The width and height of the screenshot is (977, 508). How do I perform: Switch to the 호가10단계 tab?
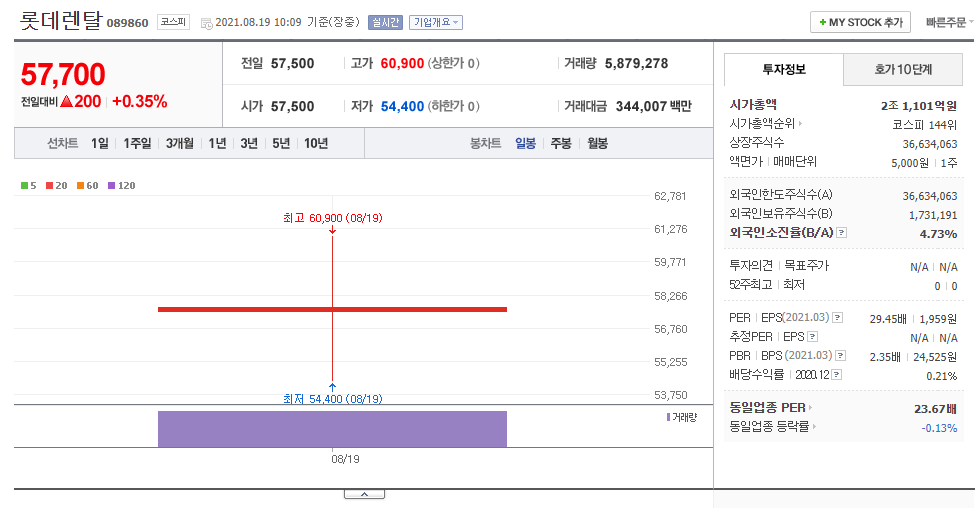click(903, 69)
